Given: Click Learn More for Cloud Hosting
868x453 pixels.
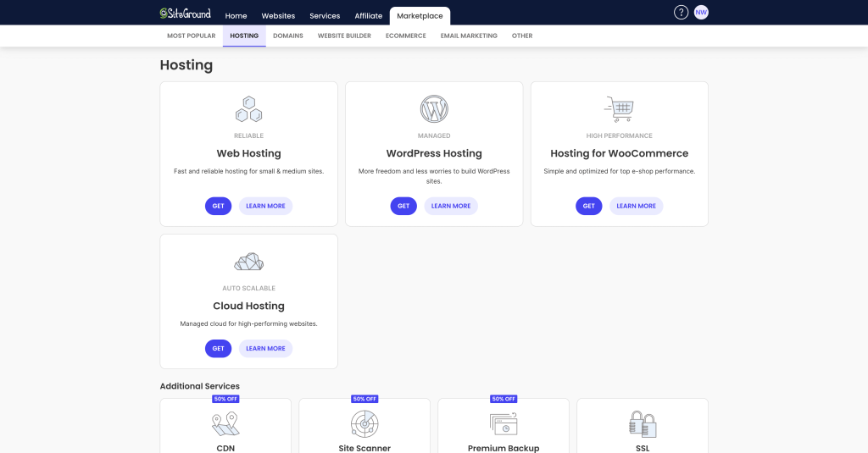Looking at the screenshot, I should point(265,348).
